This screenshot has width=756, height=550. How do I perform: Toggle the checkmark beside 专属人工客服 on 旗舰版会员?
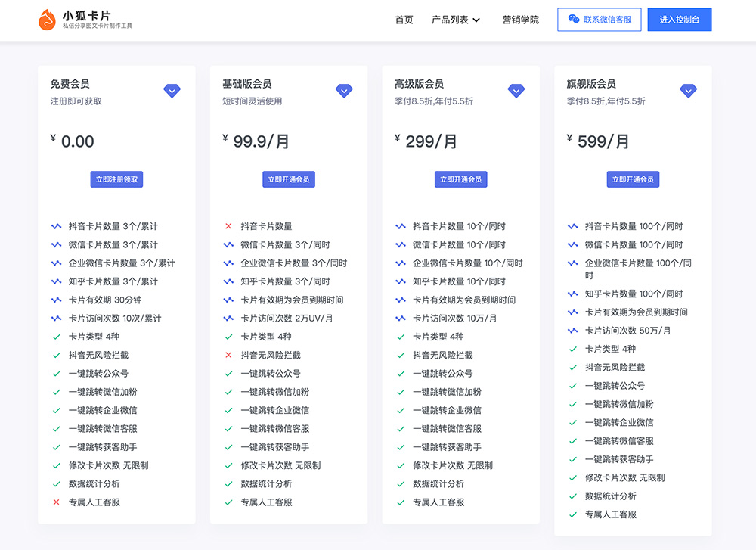(572, 516)
